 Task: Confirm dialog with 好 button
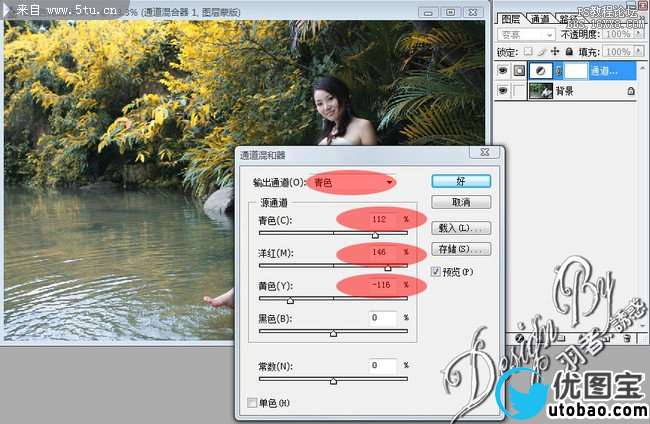[x=460, y=182]
